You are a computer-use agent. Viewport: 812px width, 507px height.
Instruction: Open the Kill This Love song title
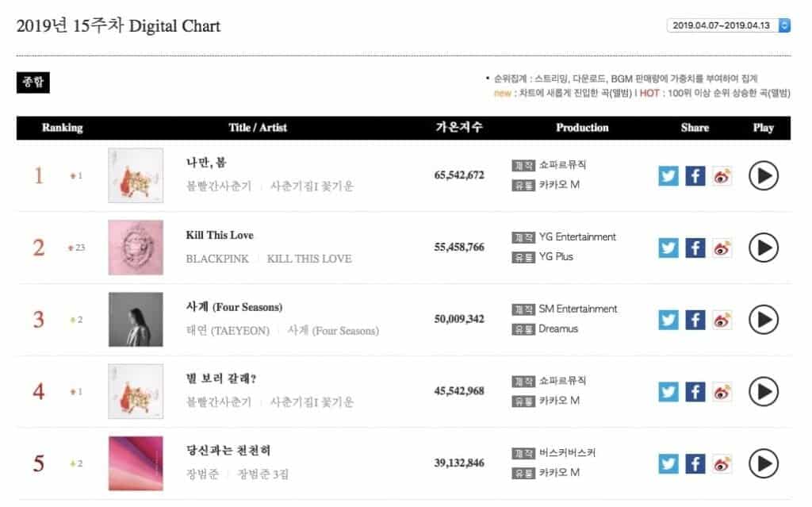coord(220,236)
